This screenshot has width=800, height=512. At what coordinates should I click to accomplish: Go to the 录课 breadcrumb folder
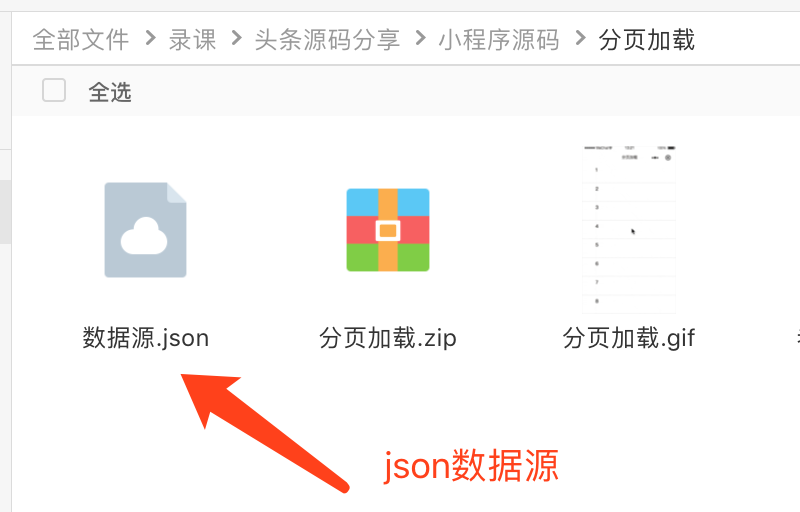click(x=193, y=40)
